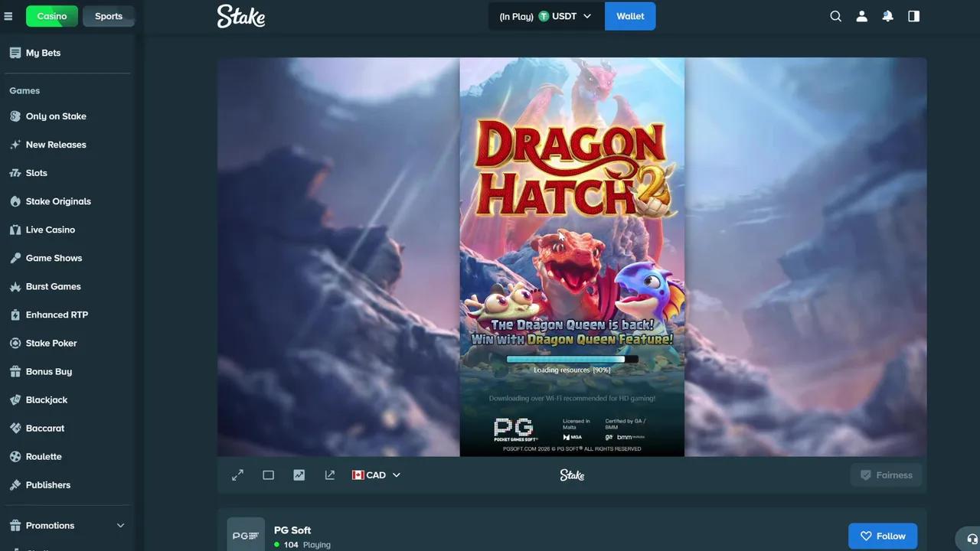The image size is (980, 551).
Task: Enable theatre mode rectangle icon
Action: (268, 475)
